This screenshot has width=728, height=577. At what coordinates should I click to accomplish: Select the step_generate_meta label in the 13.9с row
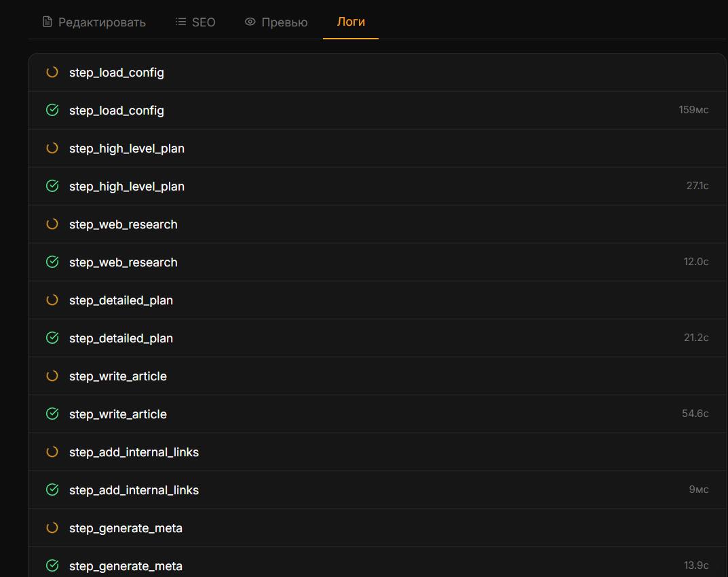126,566
